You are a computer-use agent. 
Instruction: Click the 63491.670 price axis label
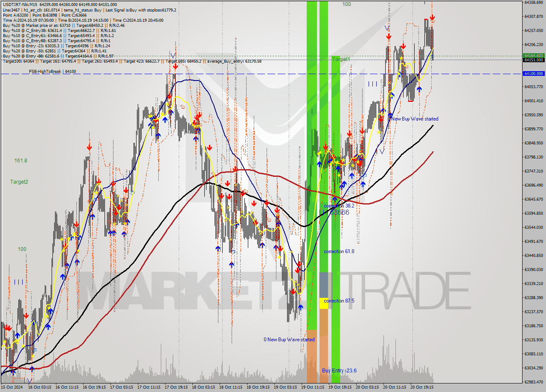click(x=534, y=241)
